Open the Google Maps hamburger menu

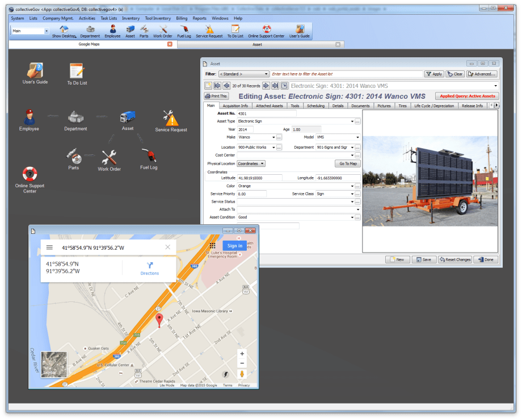click(50, 247)
